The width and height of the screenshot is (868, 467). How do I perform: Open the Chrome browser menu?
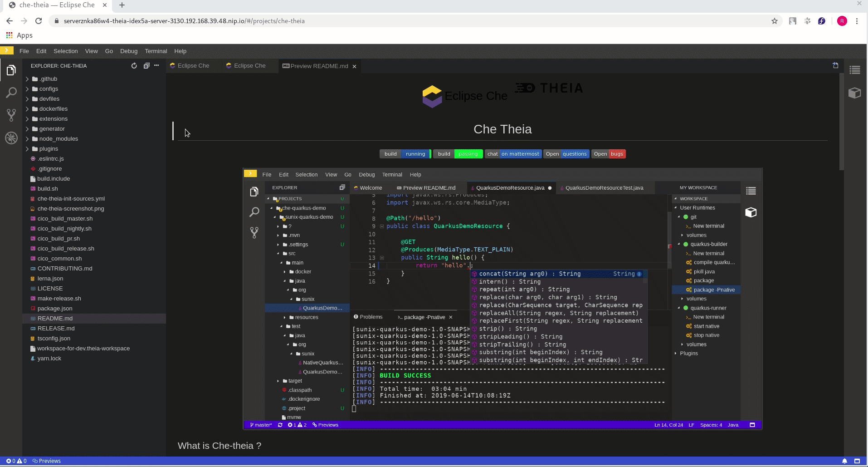857,21
